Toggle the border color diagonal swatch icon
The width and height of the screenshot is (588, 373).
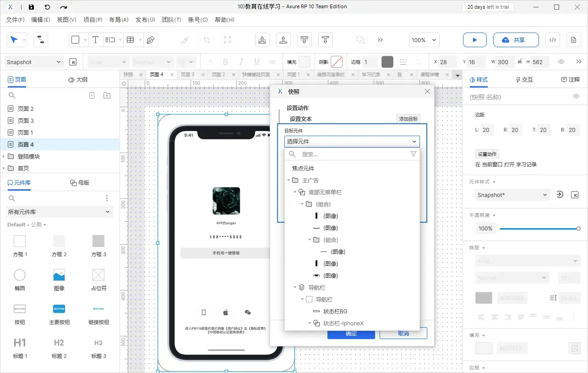336,62
